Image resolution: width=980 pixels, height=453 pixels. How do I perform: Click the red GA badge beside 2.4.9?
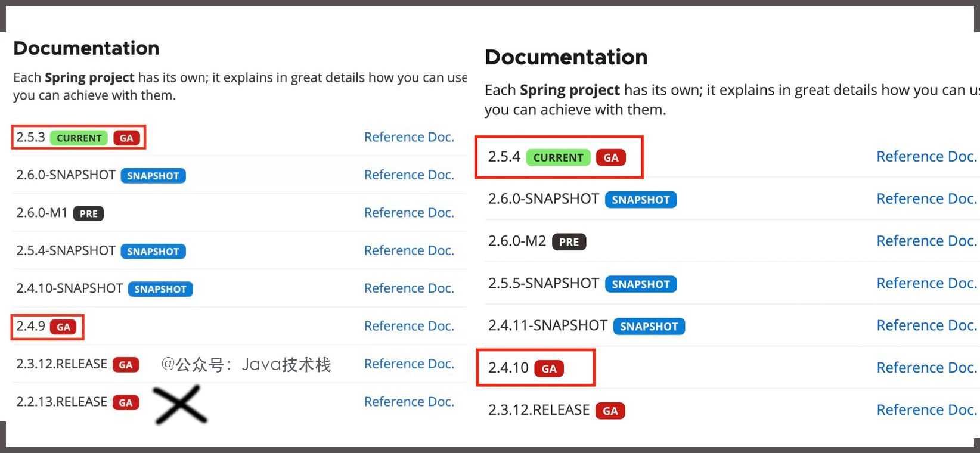tap(64, 327)
